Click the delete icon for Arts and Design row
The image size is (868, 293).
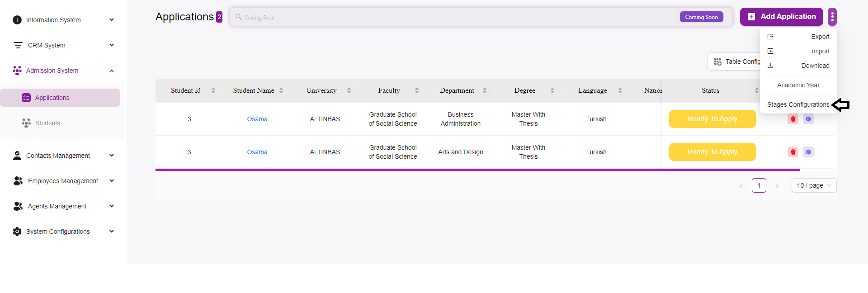(793, 152)
